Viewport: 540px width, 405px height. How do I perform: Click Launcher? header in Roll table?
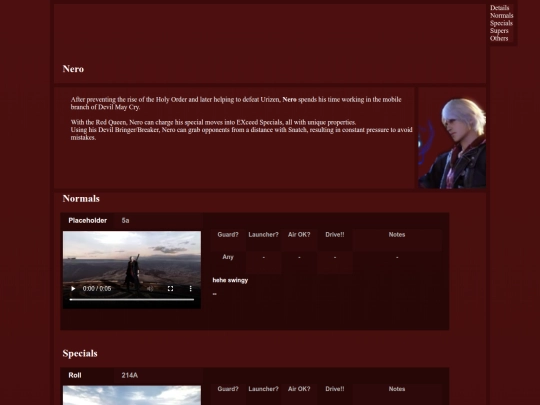click(x=263, y=389)
